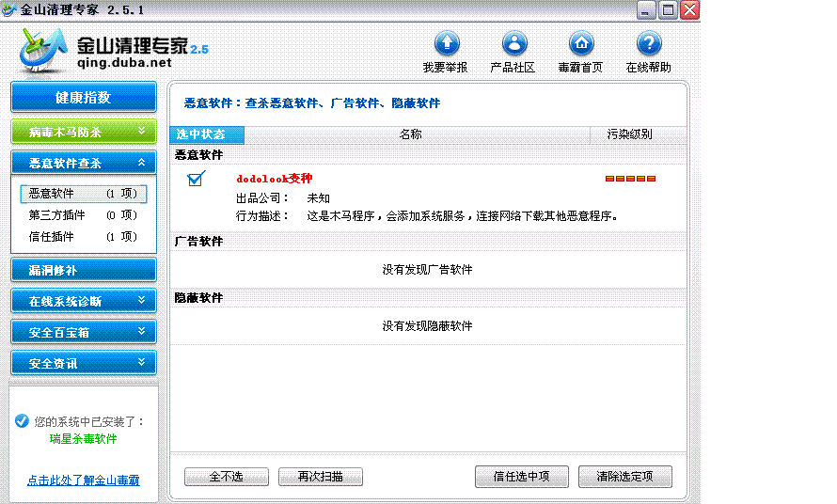Click the 恶意软件 group header
837x504 pixels.
coord(198,155)
